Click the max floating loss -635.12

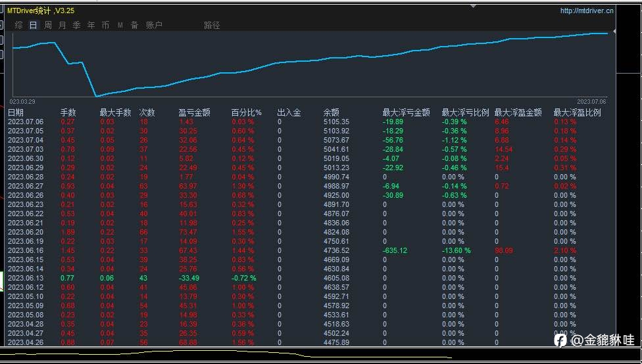[x=395, y=250]
